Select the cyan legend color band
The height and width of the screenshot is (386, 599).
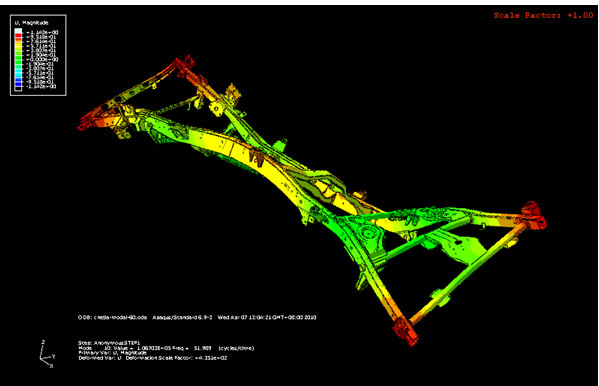18,72
